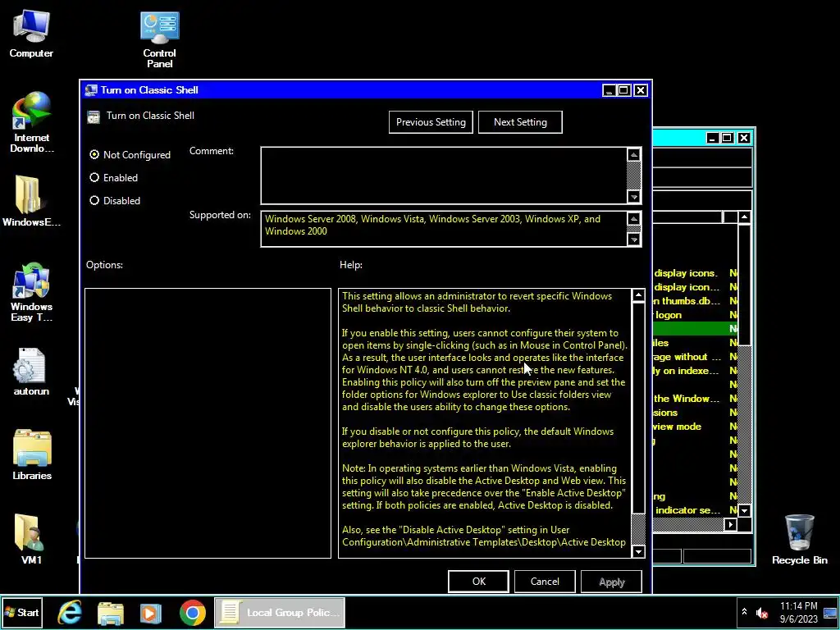Select the 'indicator se...' policy row
The width and height of the screenshot is (840, 630).
point(695,510)
